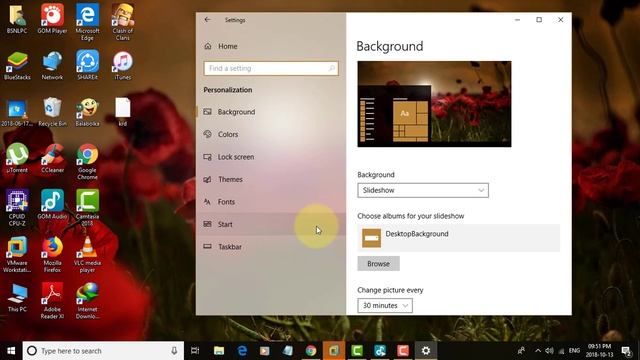Open the Fonts settings page
Screen dimensions: 640x360
tap(271, 202)
